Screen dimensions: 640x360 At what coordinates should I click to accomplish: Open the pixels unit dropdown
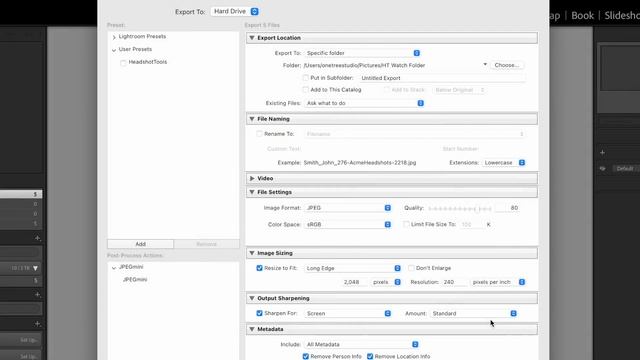pos(386,282)
